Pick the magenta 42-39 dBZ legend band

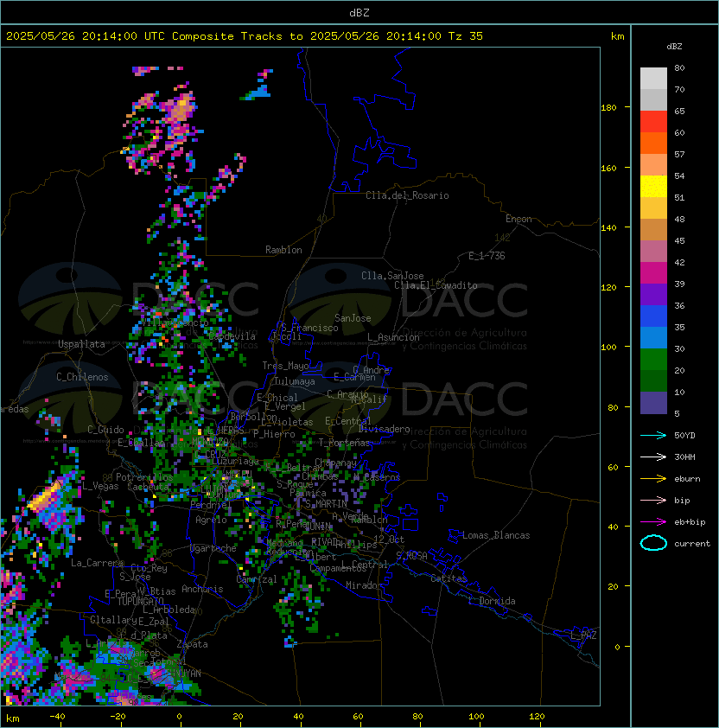(x=653, y=273)
